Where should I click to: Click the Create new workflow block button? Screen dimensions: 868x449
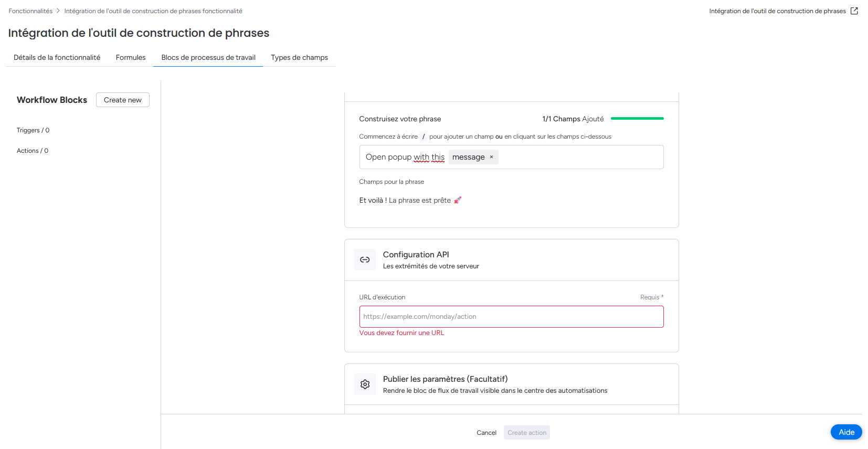pyautogui.click(x=123, y=100)
